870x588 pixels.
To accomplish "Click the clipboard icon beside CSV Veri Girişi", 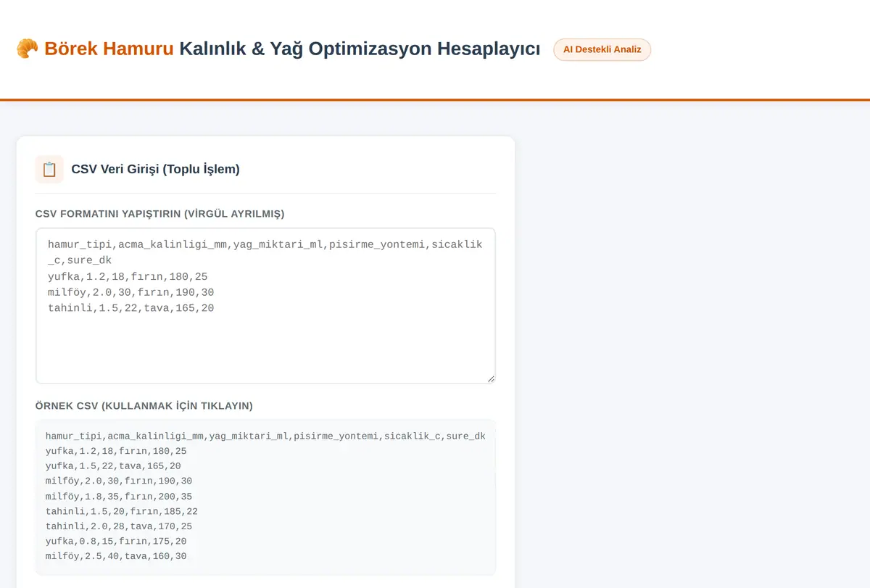I will click(x=49, y=169).
